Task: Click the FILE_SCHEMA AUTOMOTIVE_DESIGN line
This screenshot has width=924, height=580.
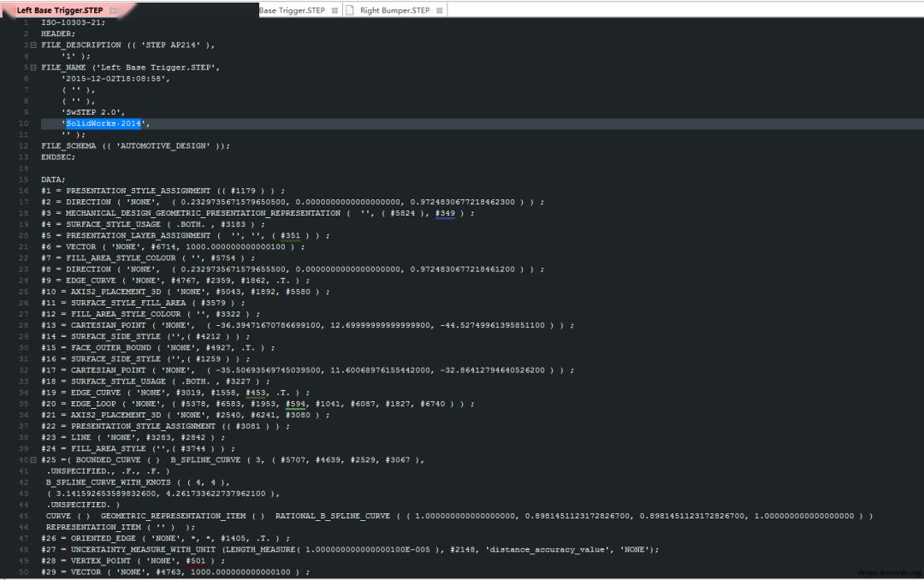Action: pyautogui.click(x=135, y=145)
